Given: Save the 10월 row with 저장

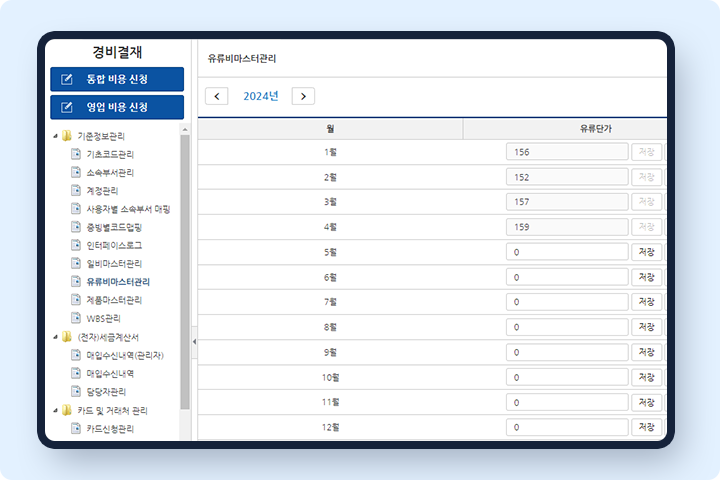Looking at the screenshot, I should [647, 378].
